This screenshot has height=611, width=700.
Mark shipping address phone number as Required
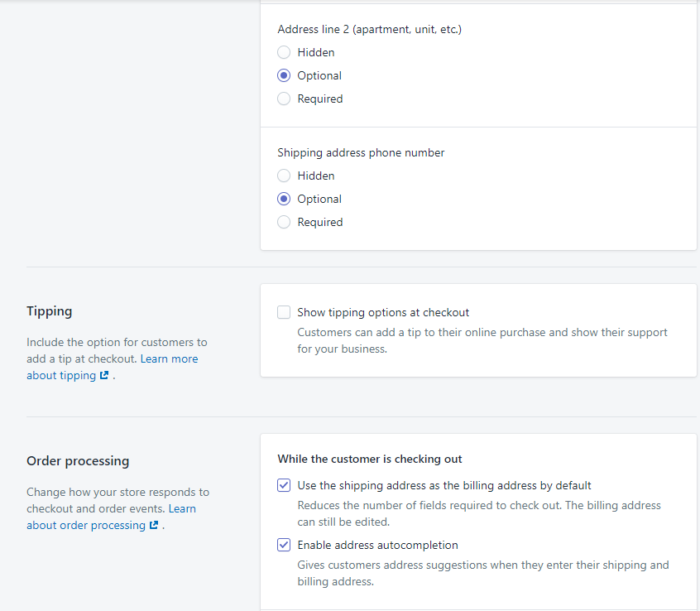pos(284,222)
